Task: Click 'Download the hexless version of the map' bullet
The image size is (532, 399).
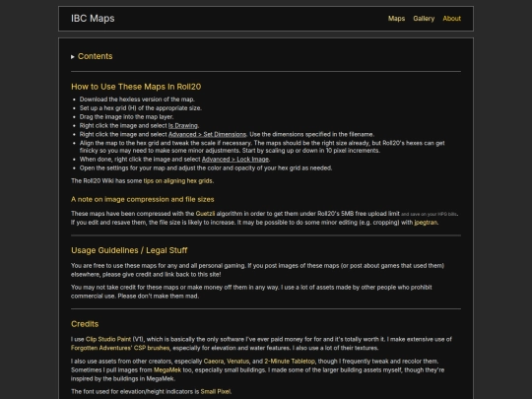Action: click(x=137, y=100)
